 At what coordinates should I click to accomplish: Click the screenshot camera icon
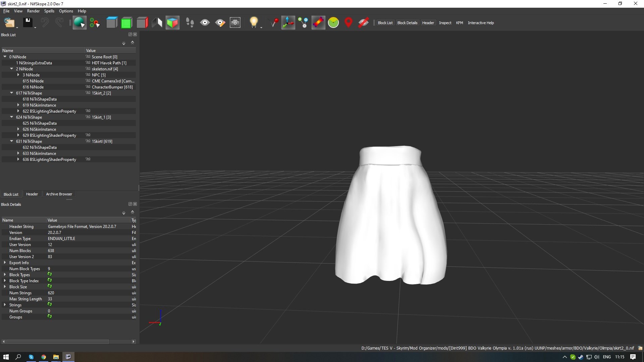235,23
